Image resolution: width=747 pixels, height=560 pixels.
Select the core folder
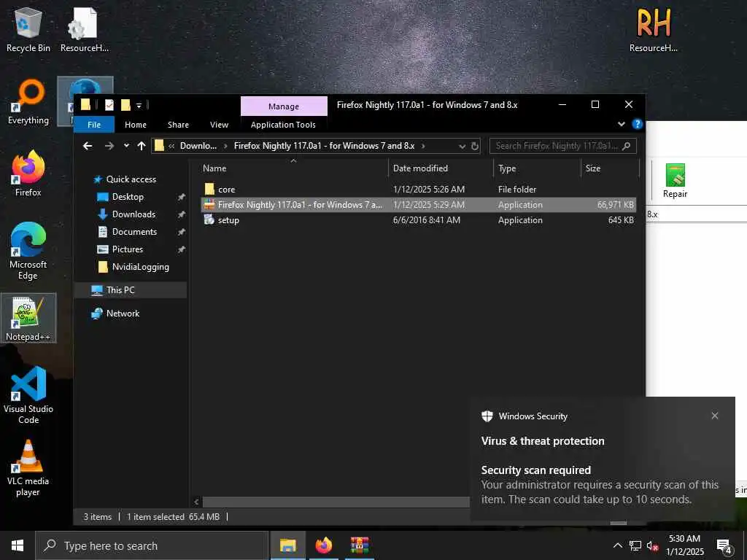418,190
